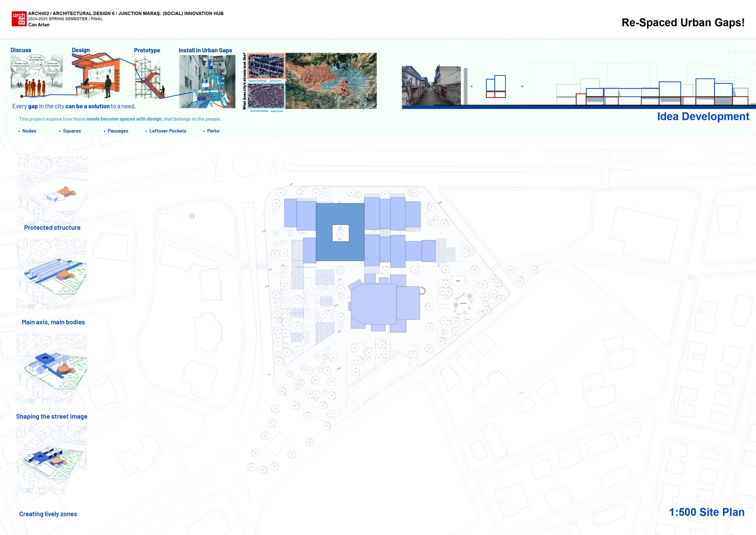Click the 'Install in Urban Gaps' heading
The height and width of the screenshot is (535, 756).
(205, 51)
